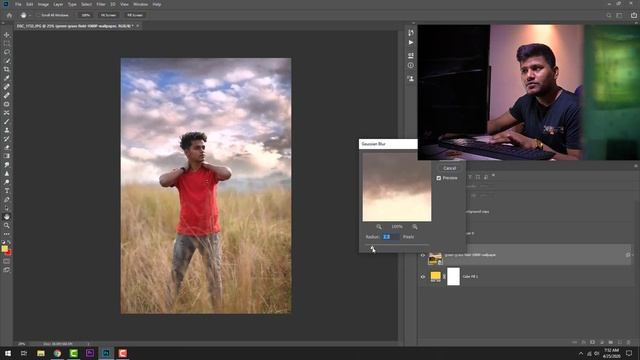Select the Lasso tool
The width and height of the screenshot is (640, 360).
click(7, 52)
